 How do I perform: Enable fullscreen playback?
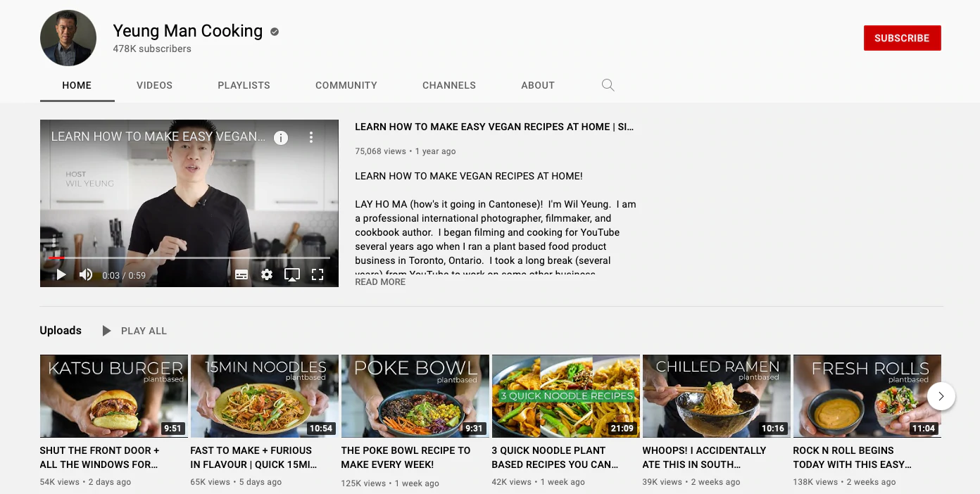pos(318,274)
